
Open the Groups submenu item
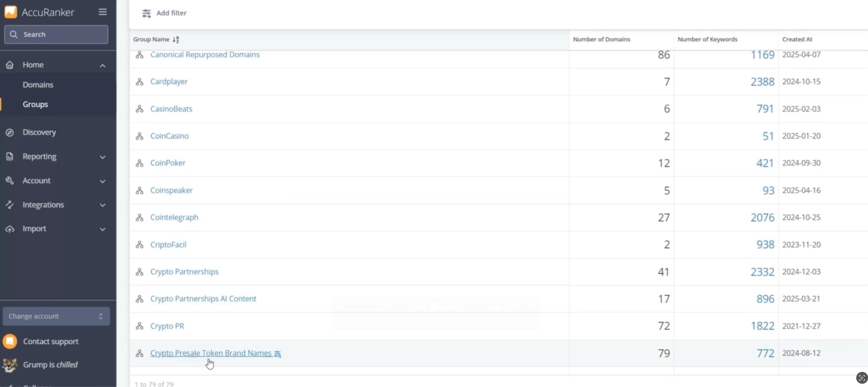tap(35, 104)
